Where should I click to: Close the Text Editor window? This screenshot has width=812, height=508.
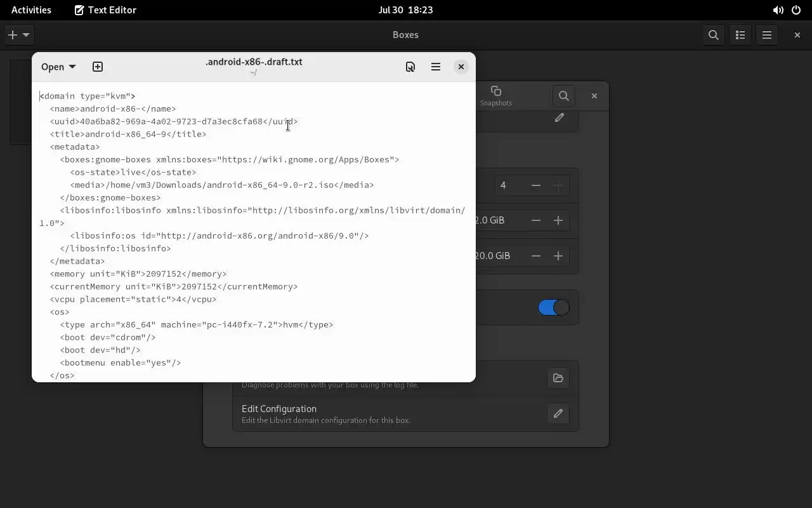pyautogui.click(x=461, y=67)
